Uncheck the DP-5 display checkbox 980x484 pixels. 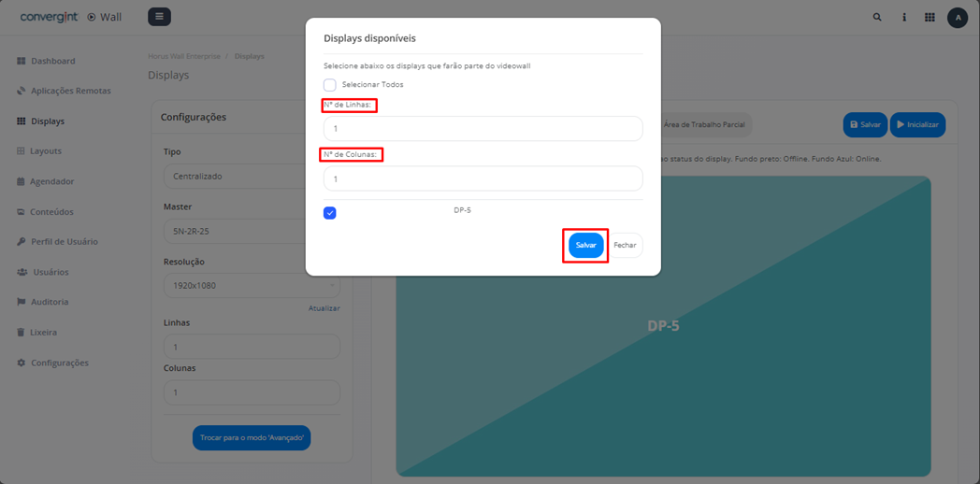point(330,213)
